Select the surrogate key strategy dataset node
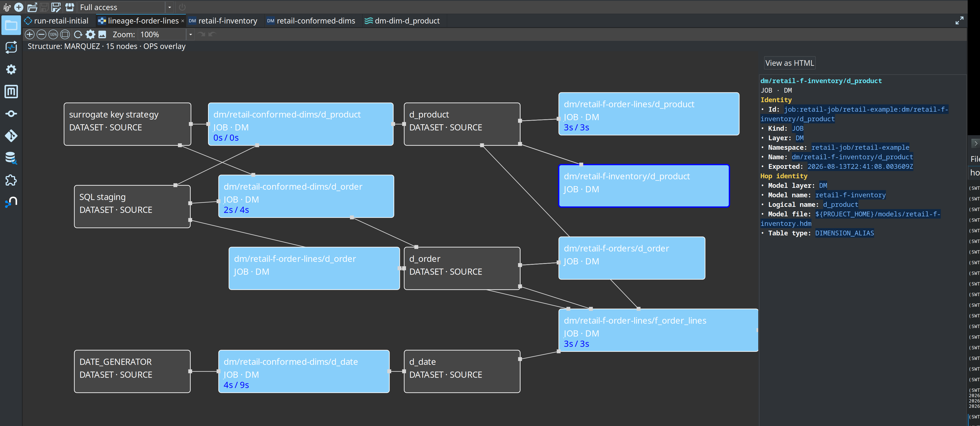Screen dimensions: 980x426 click(127, 124)
